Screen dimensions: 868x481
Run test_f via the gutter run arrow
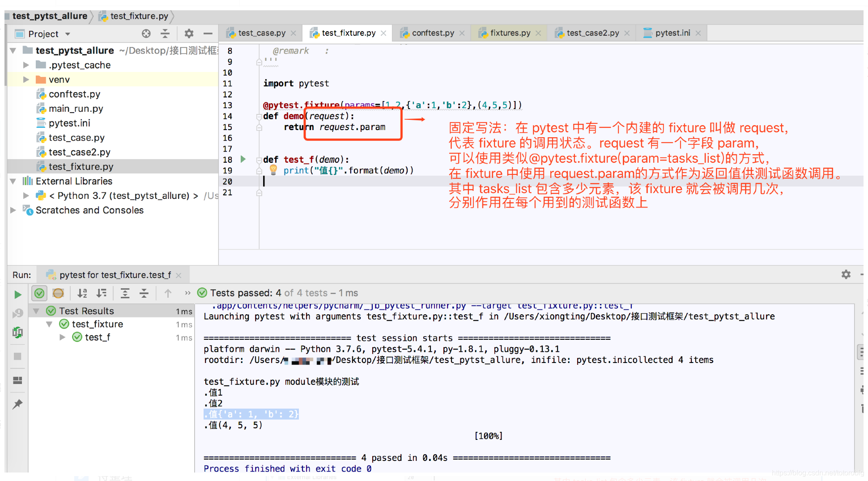coord(243,159)
